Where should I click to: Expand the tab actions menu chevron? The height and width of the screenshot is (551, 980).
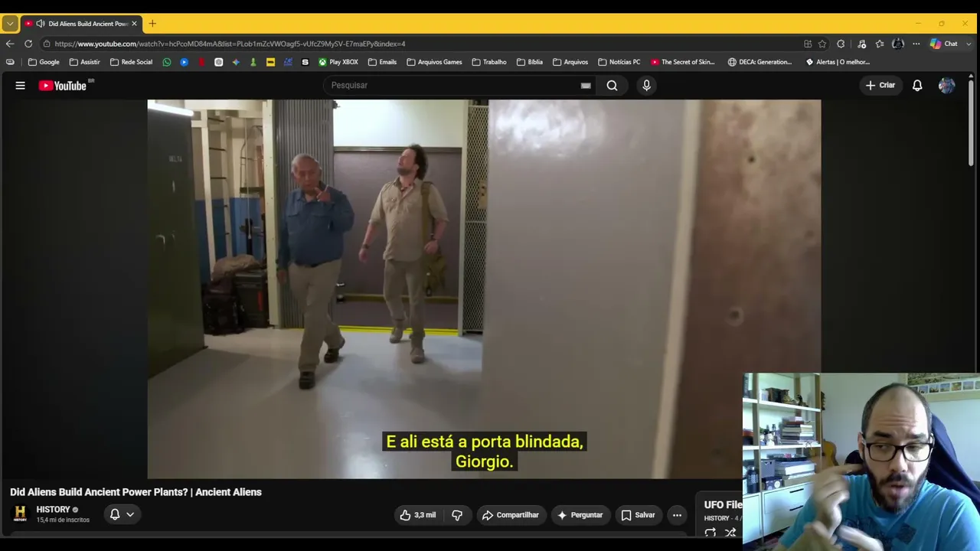click(x=10, y=24)
